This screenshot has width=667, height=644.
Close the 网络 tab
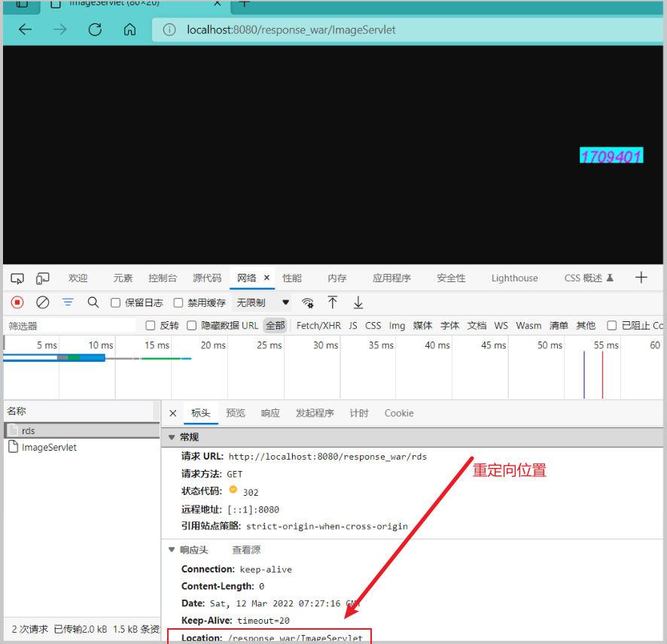pos(266,278)
